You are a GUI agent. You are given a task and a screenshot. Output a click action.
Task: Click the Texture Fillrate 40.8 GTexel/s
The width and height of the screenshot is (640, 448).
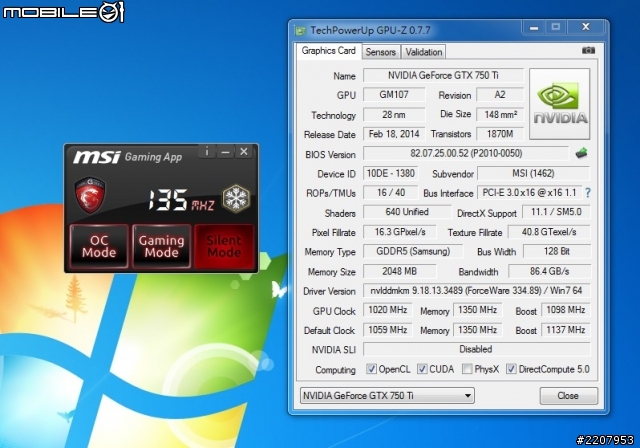549,232
